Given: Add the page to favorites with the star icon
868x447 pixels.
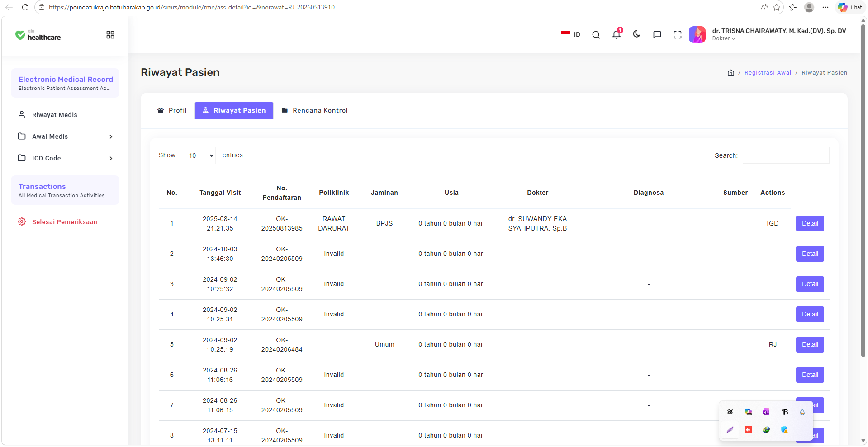Looking at the screenshot, I should tap(777, 7).
